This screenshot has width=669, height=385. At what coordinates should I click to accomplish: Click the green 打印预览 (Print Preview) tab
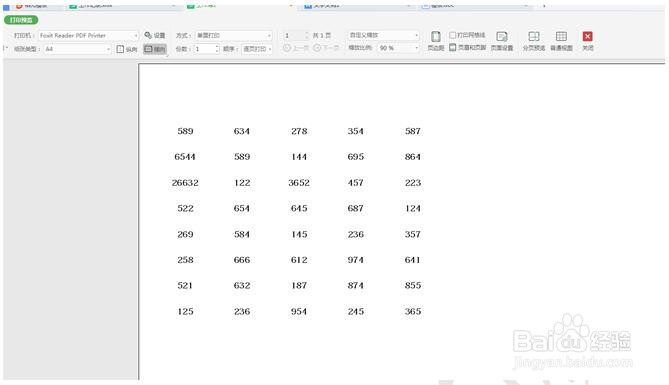pos(21,20)
